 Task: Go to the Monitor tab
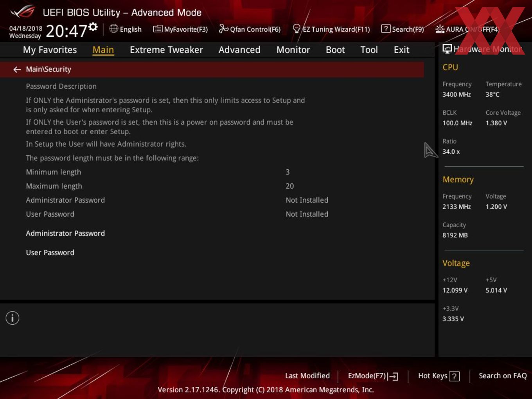(x=293, y=50)
